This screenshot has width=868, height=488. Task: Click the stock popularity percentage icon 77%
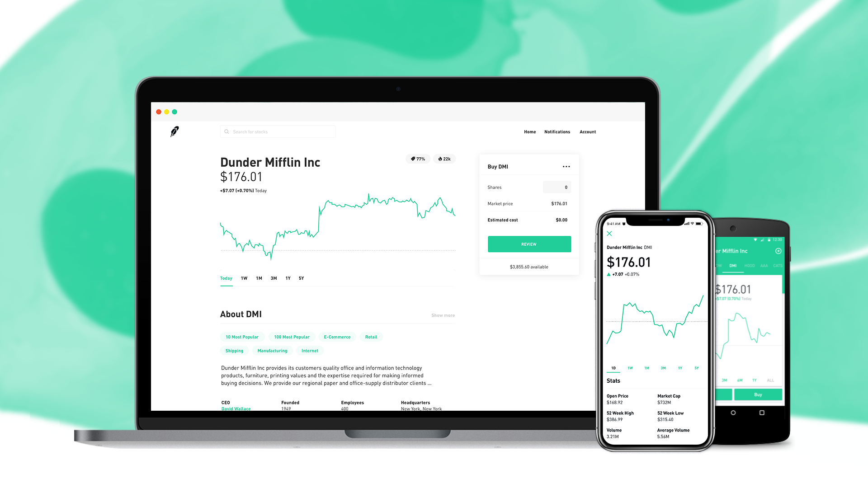[418, 159]
